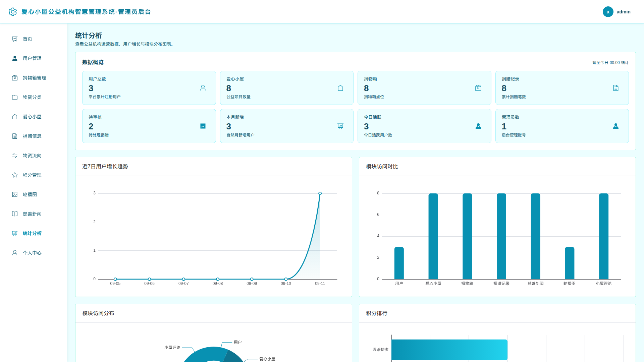644x362 pixels.
Task: Click the 爱心小屋 bar in 模块访问对比 chart
Action: click(433, 236)
